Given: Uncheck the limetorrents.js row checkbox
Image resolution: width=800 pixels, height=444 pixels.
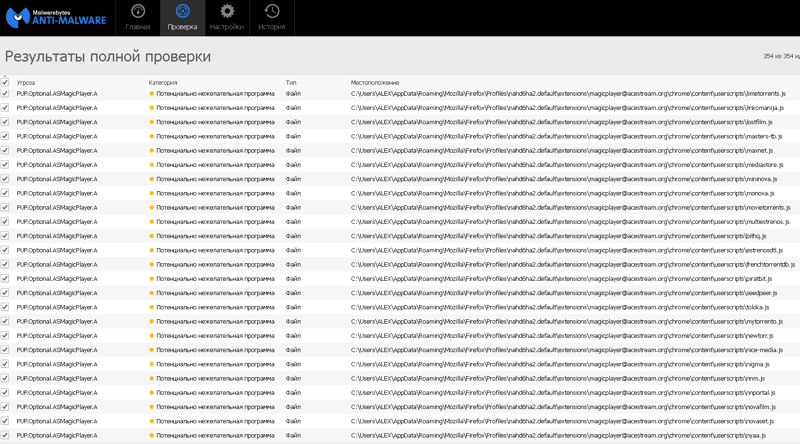Looking at the screenshot, I should click(5, 93).
